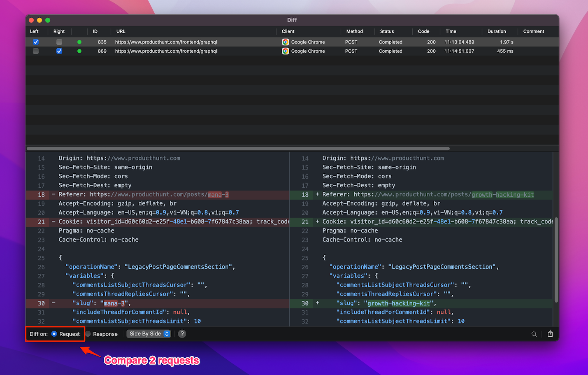Uncheck the Left checkbox for request 835

pyautogui.click(x=36, y=42)
